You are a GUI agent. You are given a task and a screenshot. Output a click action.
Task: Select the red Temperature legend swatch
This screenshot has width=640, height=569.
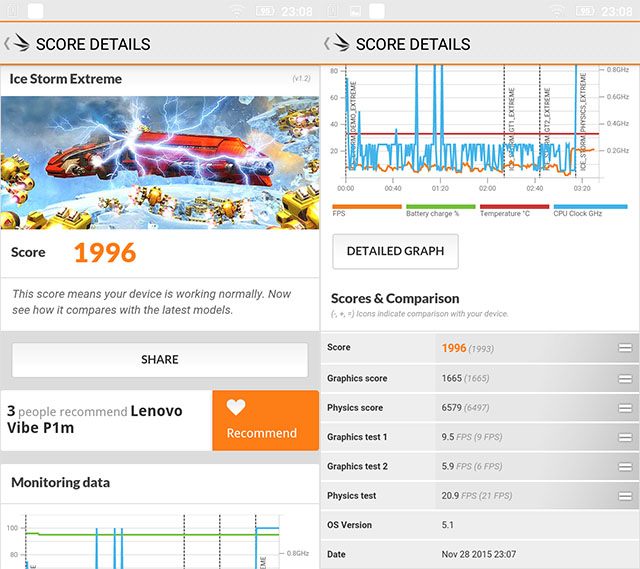[513, 206]
